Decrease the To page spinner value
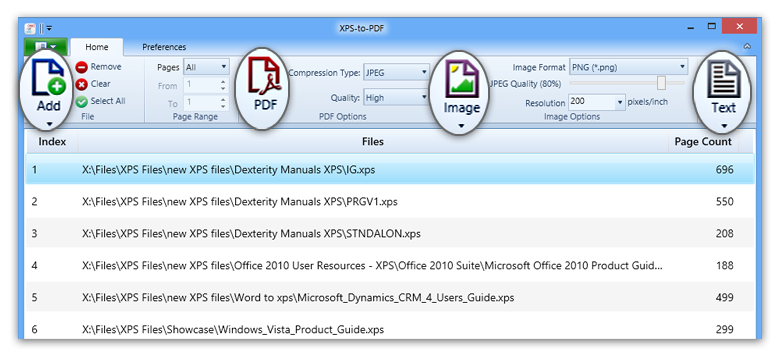780x360 pixels. (x=223, y=107)
